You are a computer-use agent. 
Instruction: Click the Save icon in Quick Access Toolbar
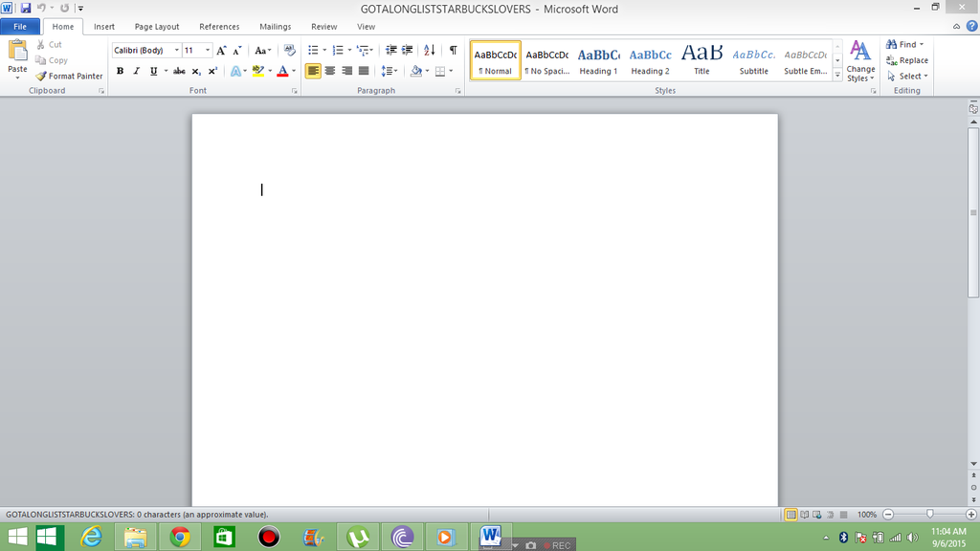pos(26,8)
